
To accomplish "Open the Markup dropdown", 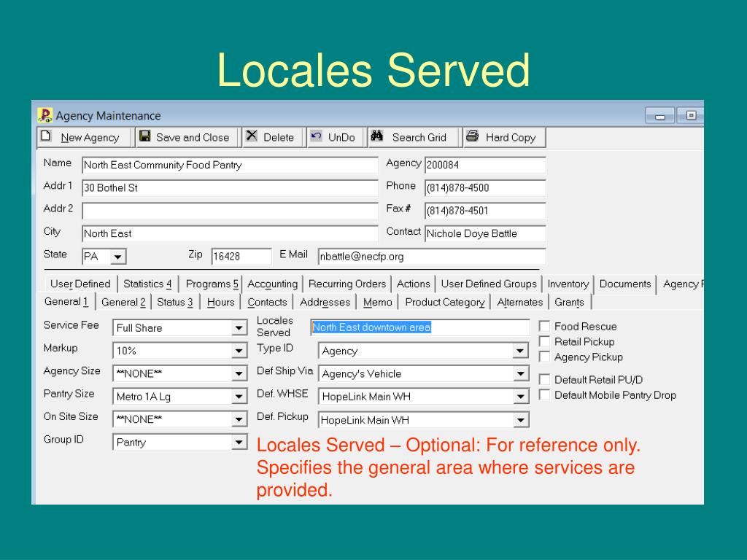I will point(239,351).
